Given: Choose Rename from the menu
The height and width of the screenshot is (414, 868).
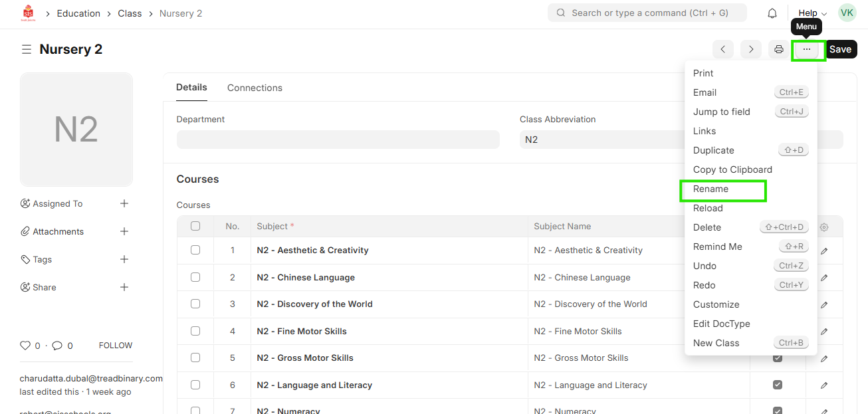Looking at the screenshot, I should (710, 189).
